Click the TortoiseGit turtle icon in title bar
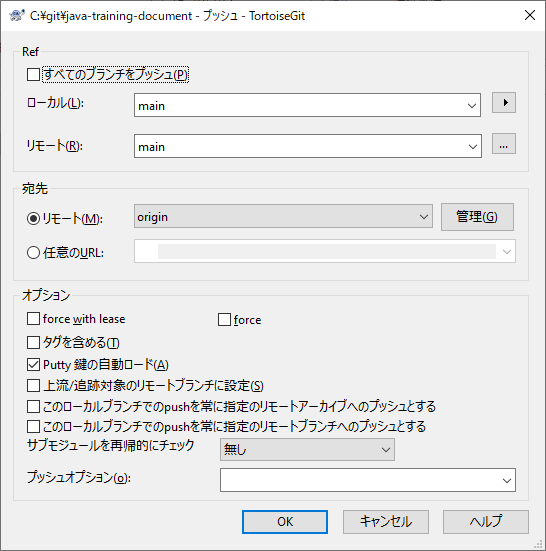The height and width of the screenshot is (551, 546). click(16, 16)
